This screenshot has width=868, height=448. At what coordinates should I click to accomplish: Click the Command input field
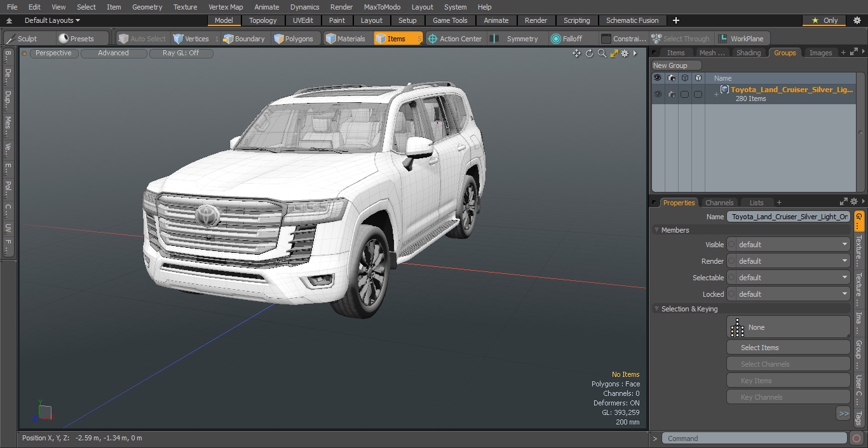pyautogui.click(x=754, y=438)
